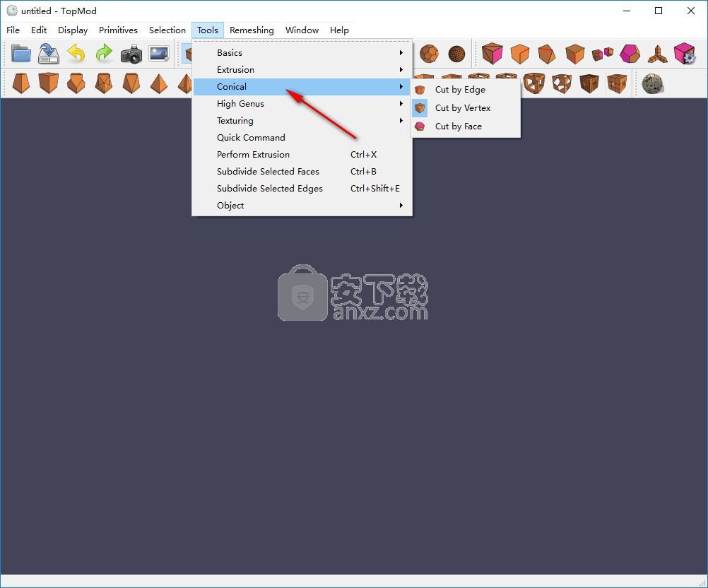
Task: Select the collapsed-edge shape with red top edge
Action: pos(548,54)
